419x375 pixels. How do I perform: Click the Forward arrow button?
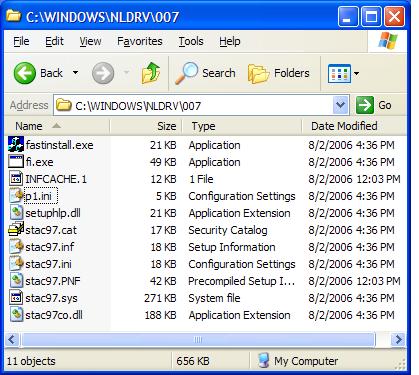(103, 73)
